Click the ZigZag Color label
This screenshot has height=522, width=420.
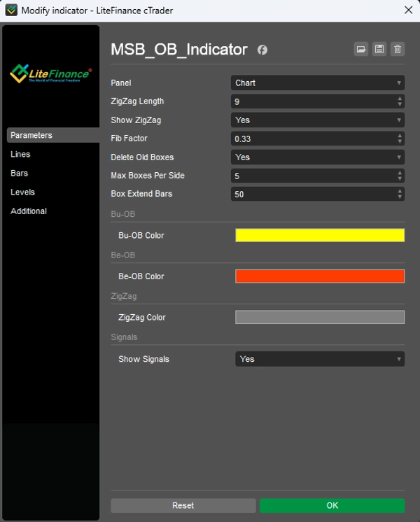(x=142, y=318)
